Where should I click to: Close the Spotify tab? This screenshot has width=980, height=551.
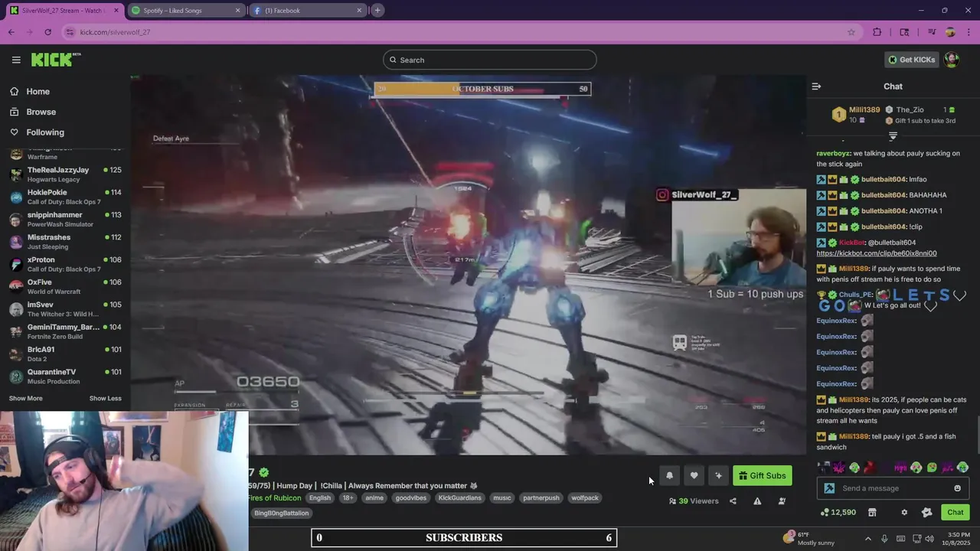coord(237,11)
